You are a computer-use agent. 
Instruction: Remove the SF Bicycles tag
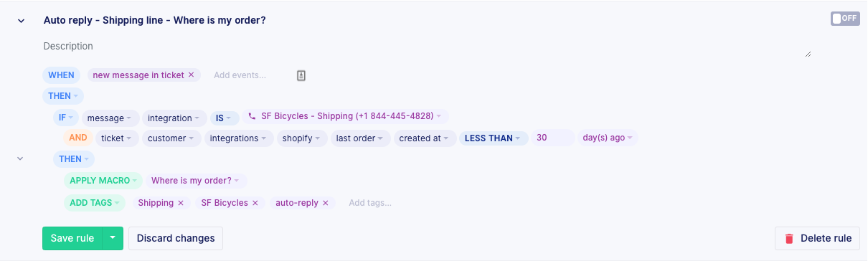tap(255, 203)
